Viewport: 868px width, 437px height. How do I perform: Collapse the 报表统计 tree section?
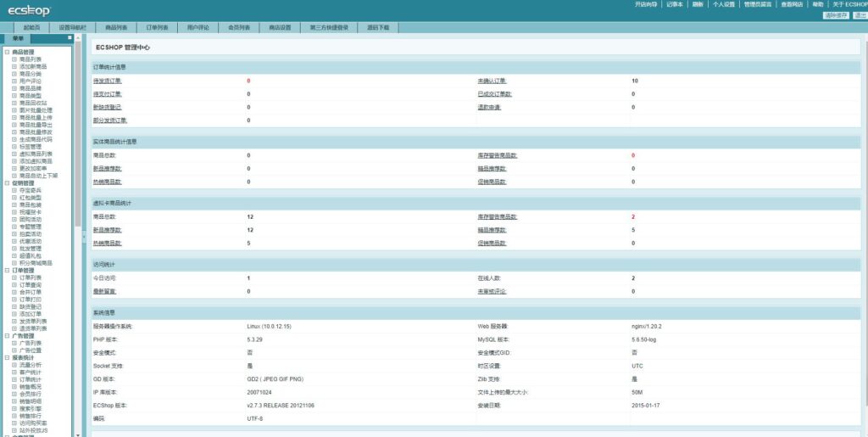click(6, 357)
